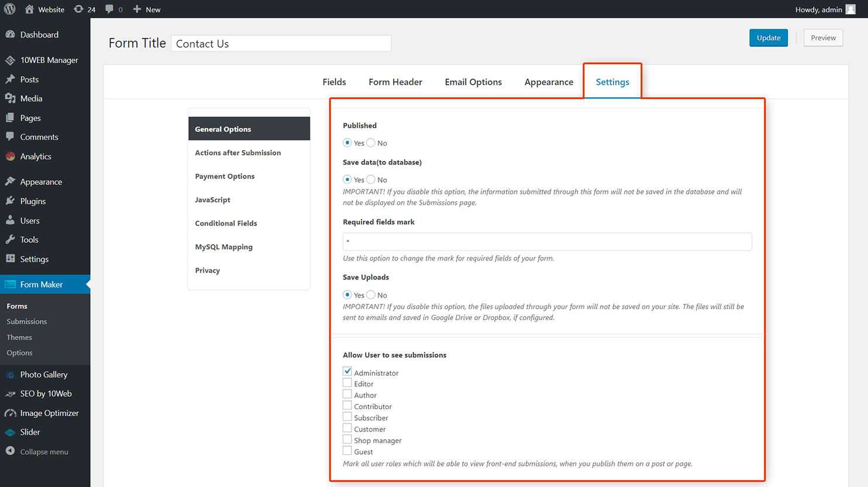The image size is (868, 487).
Task: Click the sidebar Settings sliders icon
Action: [10, 259]
